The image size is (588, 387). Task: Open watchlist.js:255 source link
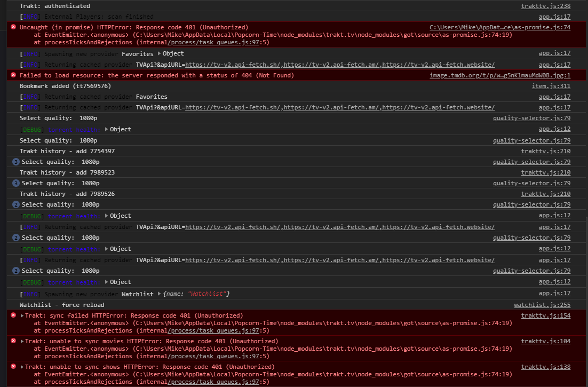542,305
